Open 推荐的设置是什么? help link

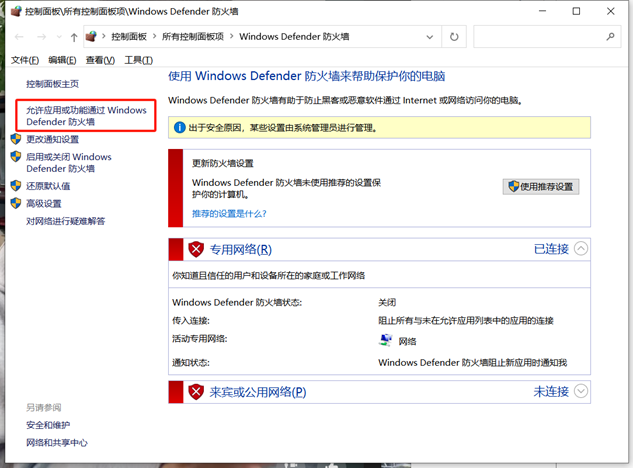click(229, 214)
